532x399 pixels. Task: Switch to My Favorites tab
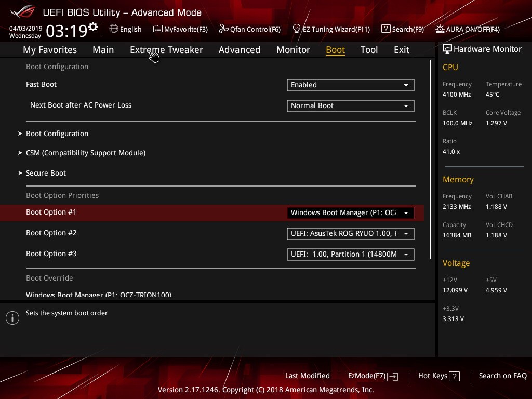50,50
